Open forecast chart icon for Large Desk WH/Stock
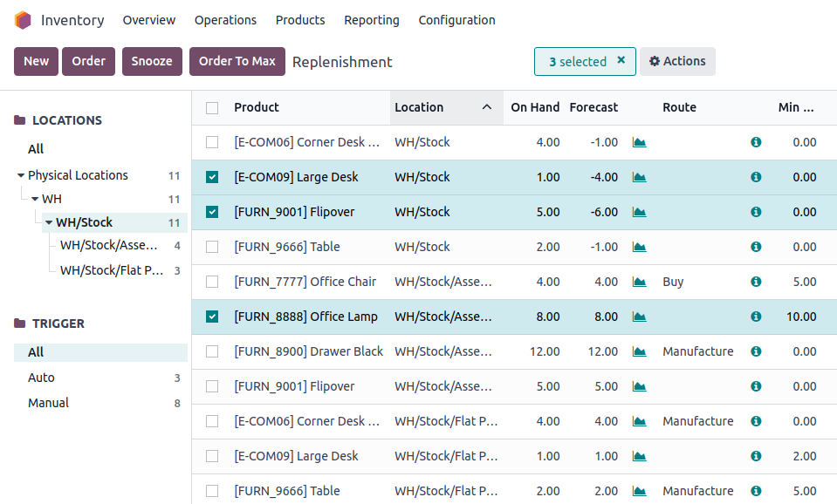 (x=639, y=177)
